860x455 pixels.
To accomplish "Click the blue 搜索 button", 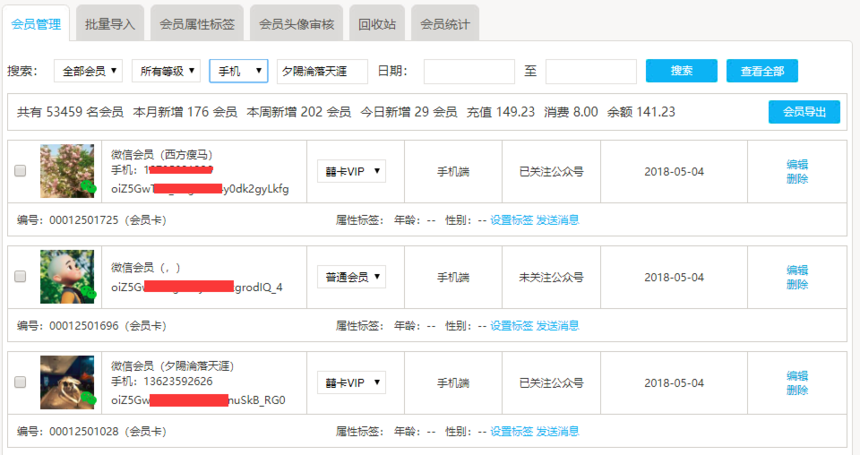I will pos(681,71).
